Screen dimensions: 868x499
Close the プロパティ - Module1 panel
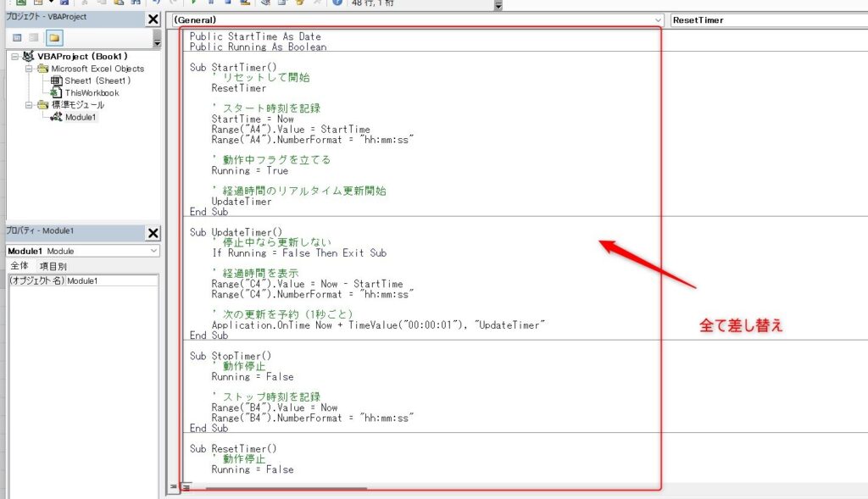(153, 233)
